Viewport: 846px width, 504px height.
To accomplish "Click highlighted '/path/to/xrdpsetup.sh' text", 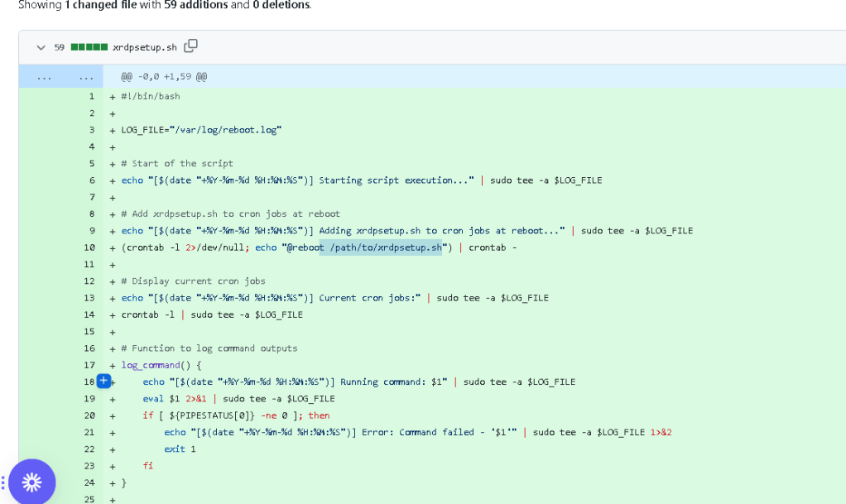I will pos(385,247).
